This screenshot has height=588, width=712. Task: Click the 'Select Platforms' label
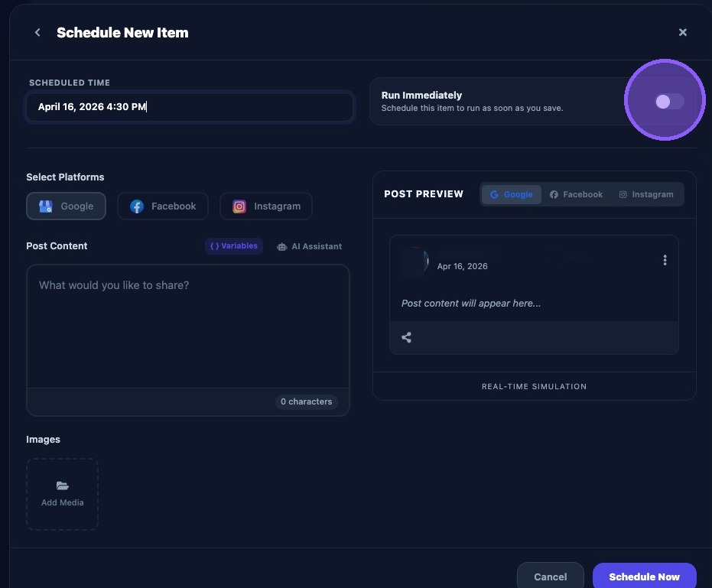pos(65,177)
